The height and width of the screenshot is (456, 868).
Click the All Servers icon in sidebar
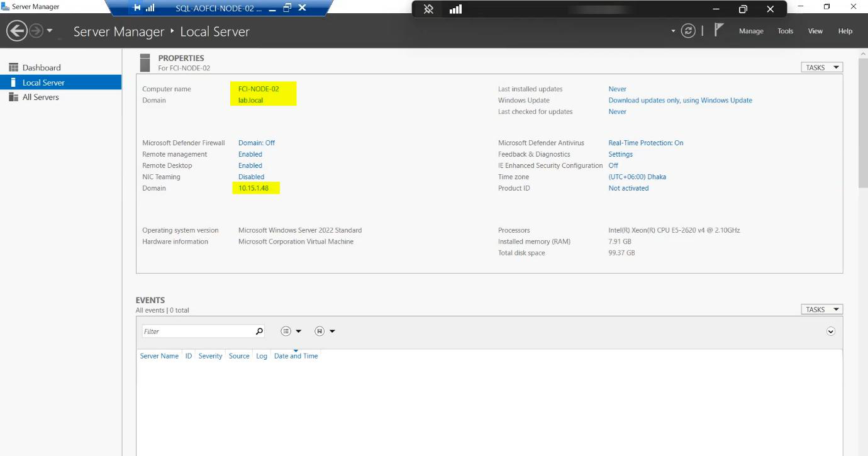(x=13, y=97)
